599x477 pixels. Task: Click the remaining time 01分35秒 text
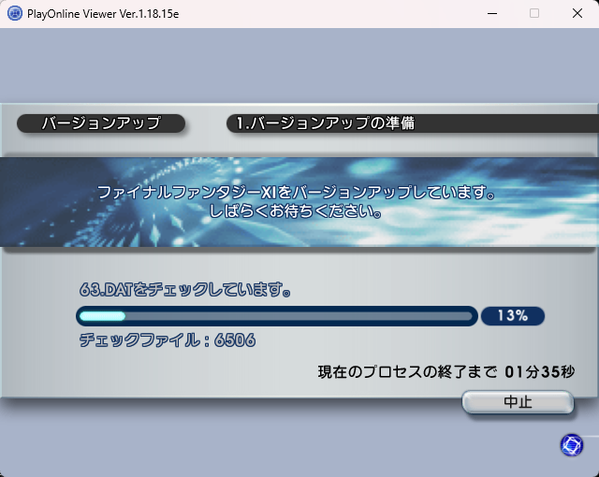point(539,372)
